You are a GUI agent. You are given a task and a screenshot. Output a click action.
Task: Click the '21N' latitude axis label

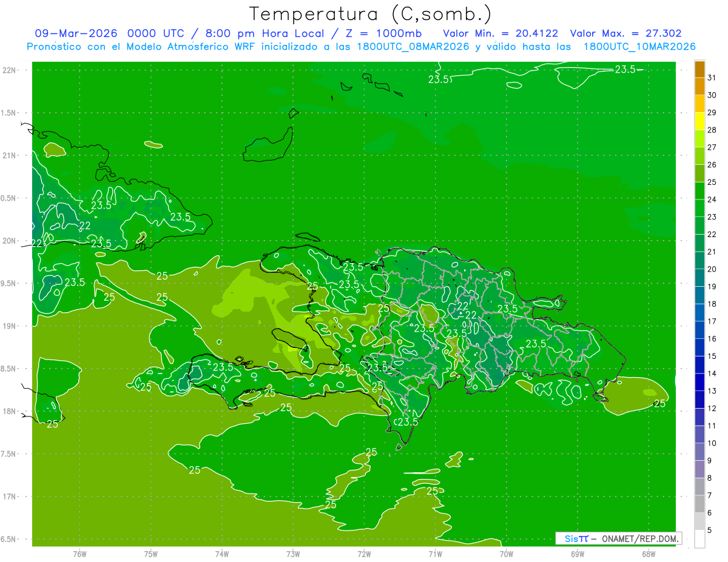(8, 155)
